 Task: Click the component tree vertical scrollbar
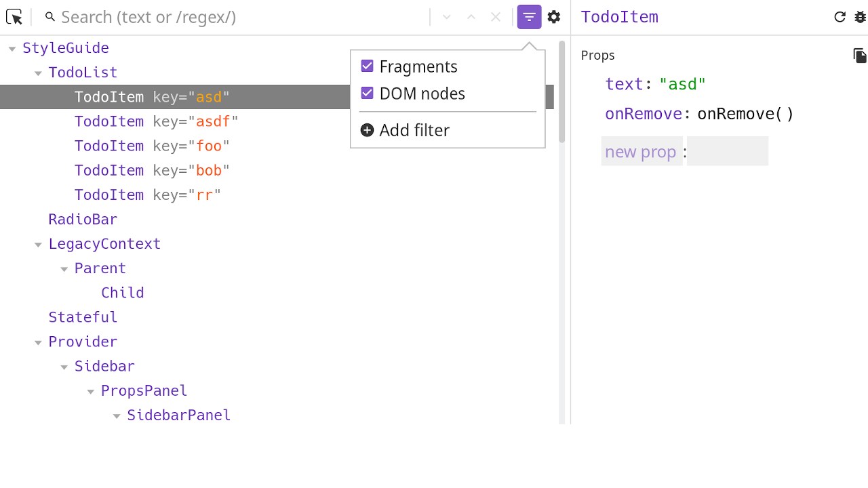(561, 91)
